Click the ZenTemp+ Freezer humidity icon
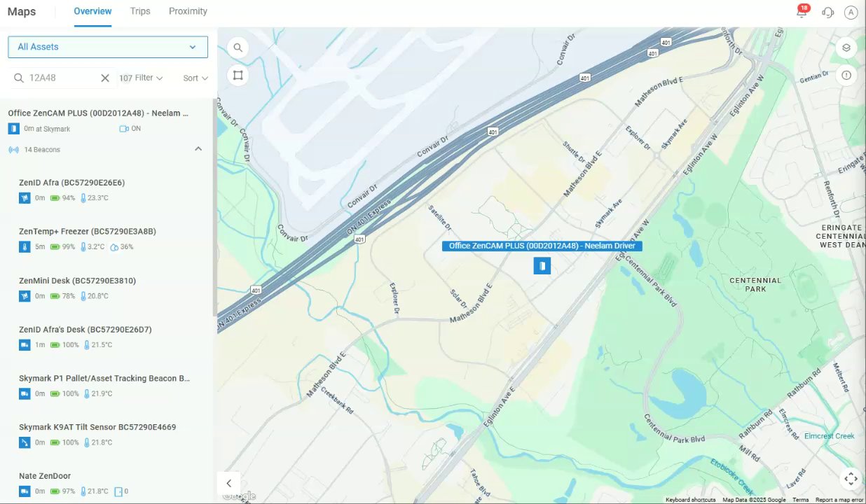The image size is (866, 504). 114,247
